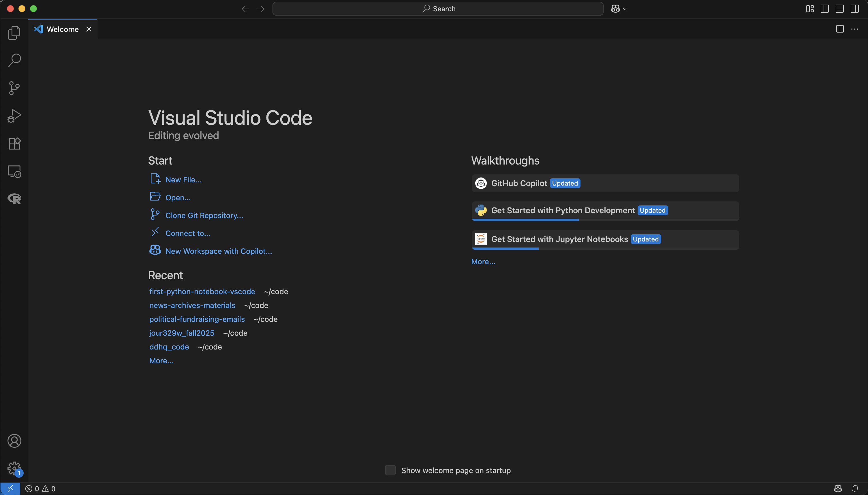The width and height of the screenshot is (868, 495).
Task: Open the Copilot chat icon in title bar
Action: (x=615, y=9)
